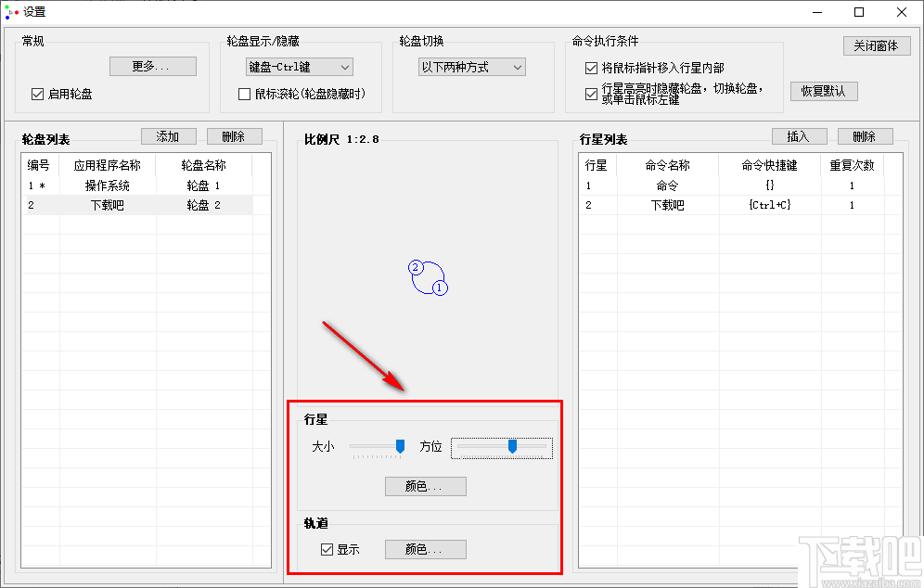Uncheck 将鼠标指针移入行星内部
Image resolution: width=924 pixels, height=588 pixels.
590,67
